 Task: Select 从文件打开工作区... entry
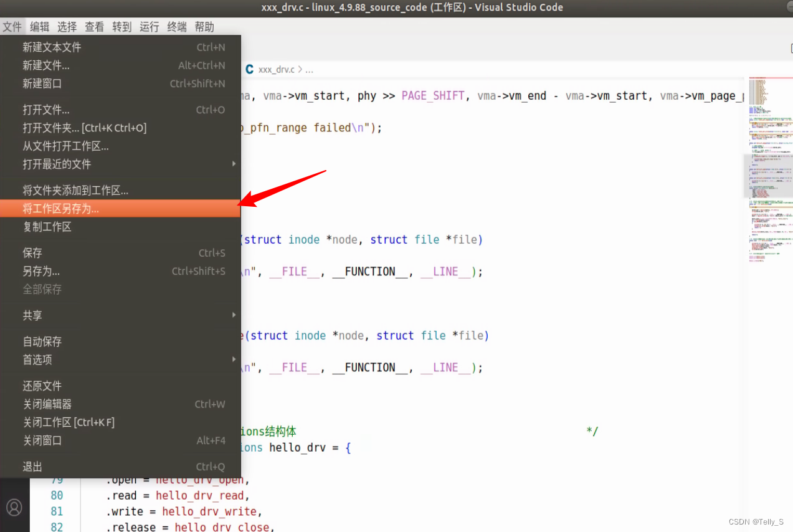point(120,146)
